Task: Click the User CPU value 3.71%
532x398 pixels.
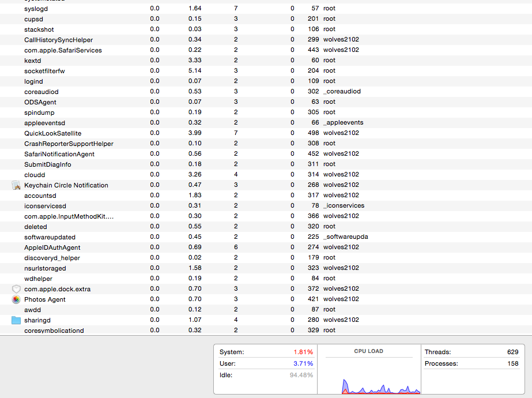Action: (303, 363)
